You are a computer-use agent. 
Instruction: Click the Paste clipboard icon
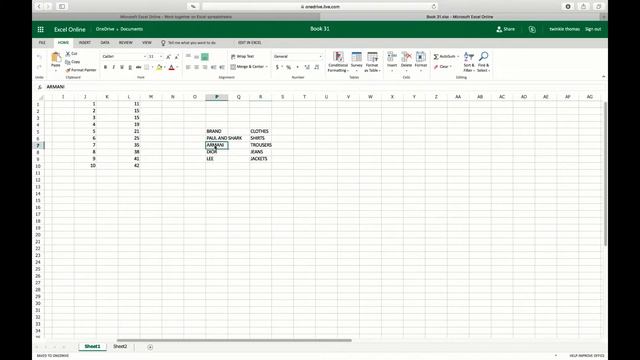click(56, 57)
